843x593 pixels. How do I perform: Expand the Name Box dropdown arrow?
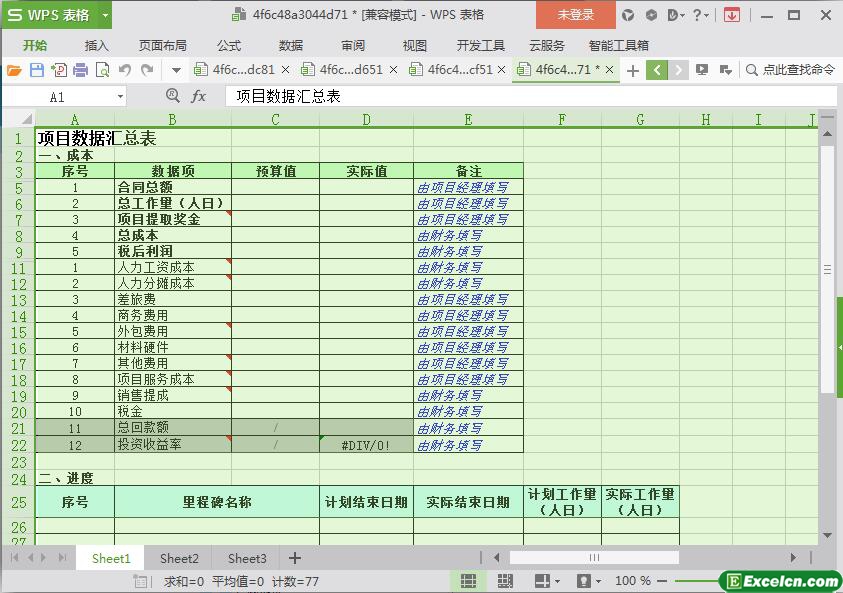pyautogui.click(x=120, y=97)
